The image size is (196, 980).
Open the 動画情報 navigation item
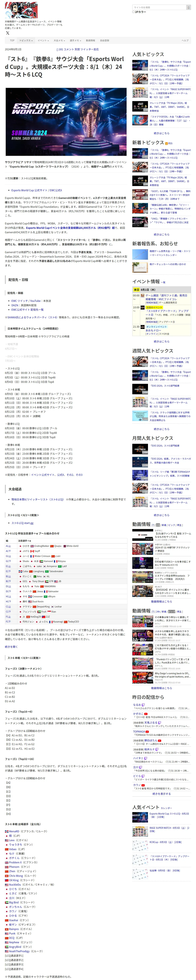click(91, 40)
